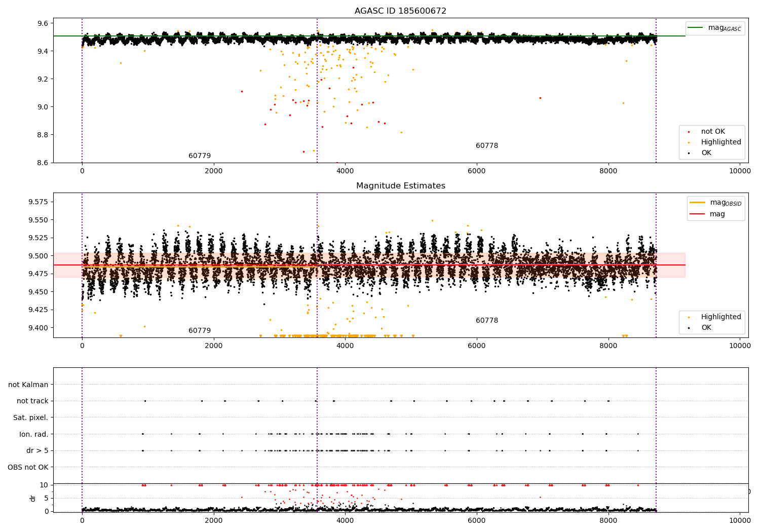
Task: Select the 'not OK' legend entry
Action: pos(713,132)
